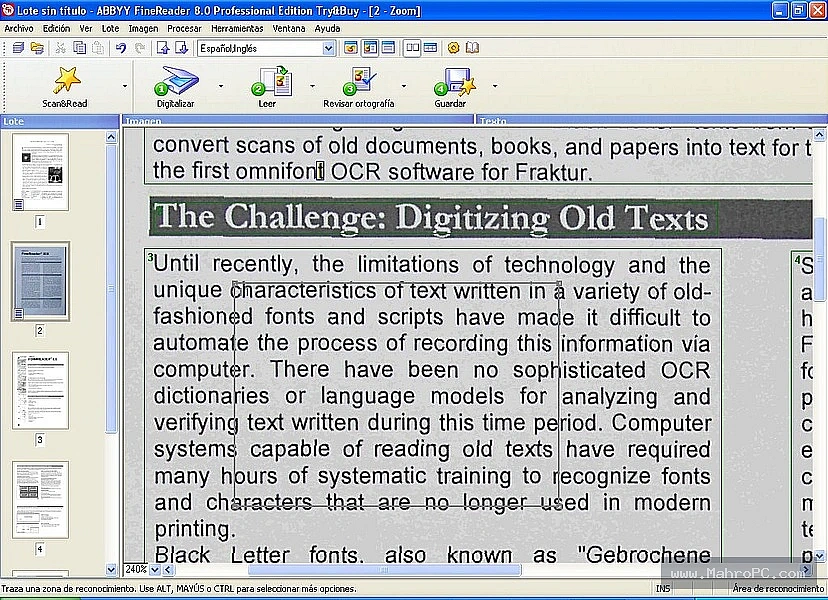Toggle stacked panels view icon
This screenshot has width=828, height=600.
[x=430, y=48]
